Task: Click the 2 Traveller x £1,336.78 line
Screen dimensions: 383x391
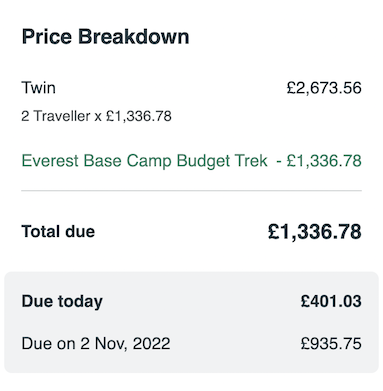Action: point(96,116)
